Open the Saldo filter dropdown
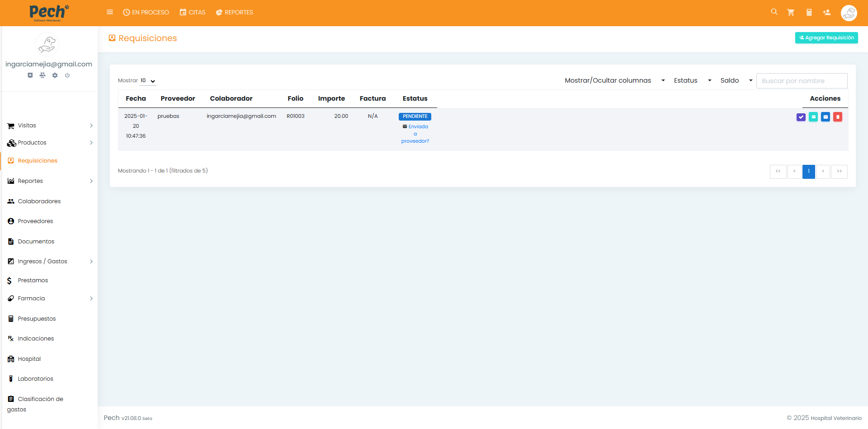Image resolution: width=868 pixels, height=429 pixels. pos(736,80)
